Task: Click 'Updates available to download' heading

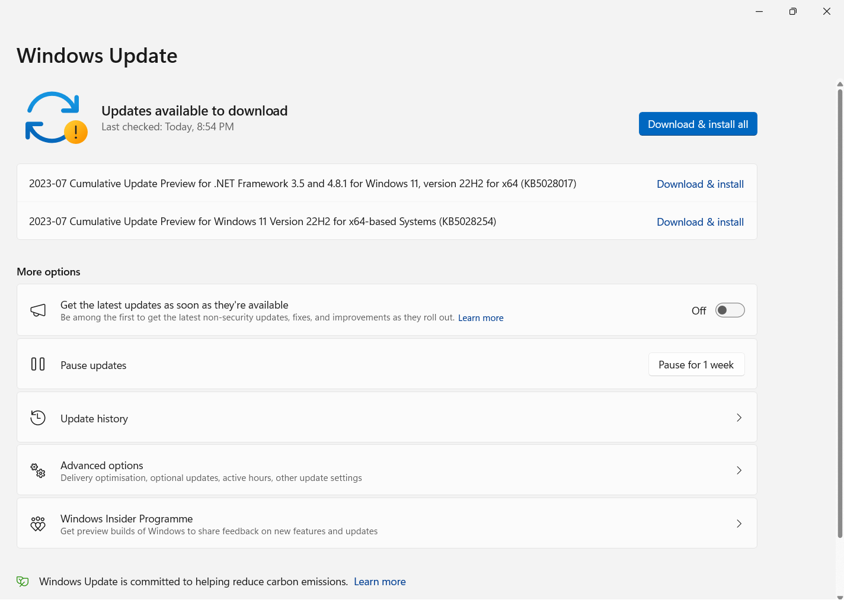Action: pyautogui.click(x=194, y=111)
